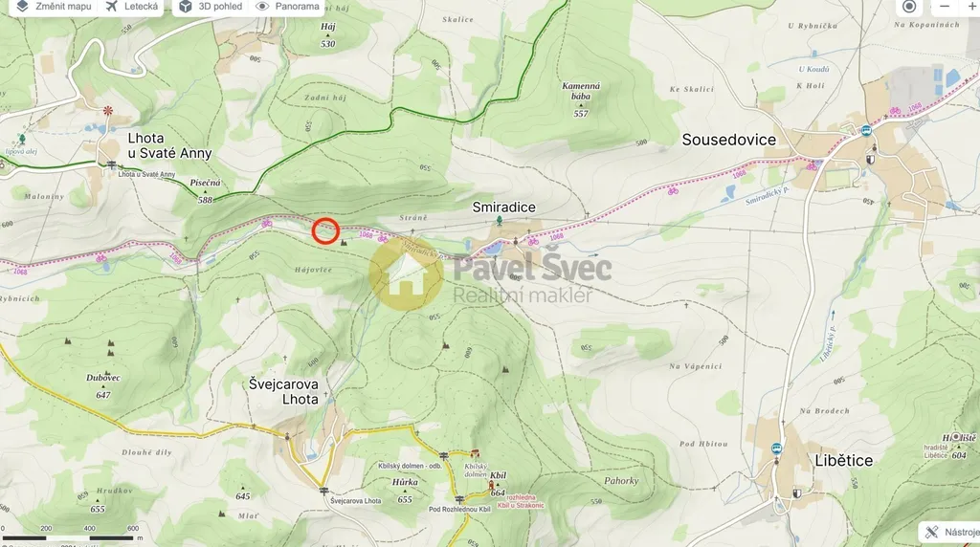This screenshot has width=980, height=547.
Task: Open the Sousedovice village label
Action: [728, 140]
